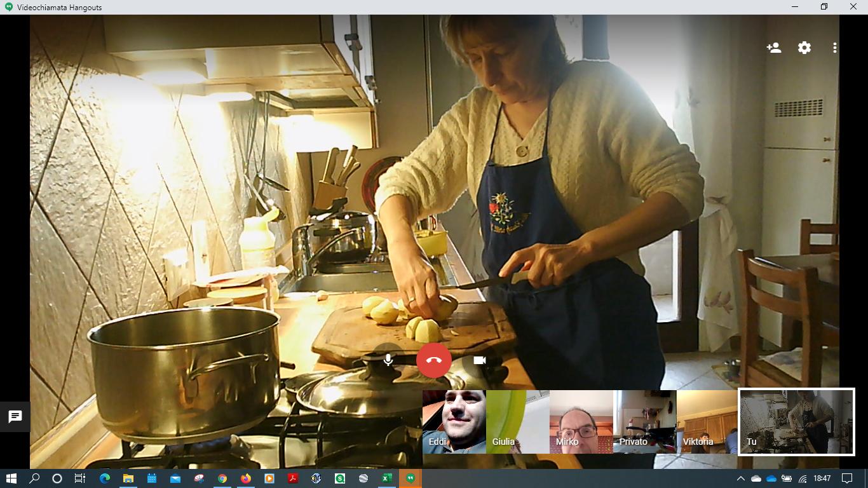
Task: Click the Hangouts logo in the title bar
Action: (9, 7)
